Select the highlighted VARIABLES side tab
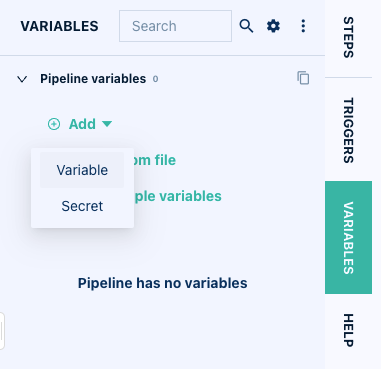This screenshot has width=381, height=369. 348,237
